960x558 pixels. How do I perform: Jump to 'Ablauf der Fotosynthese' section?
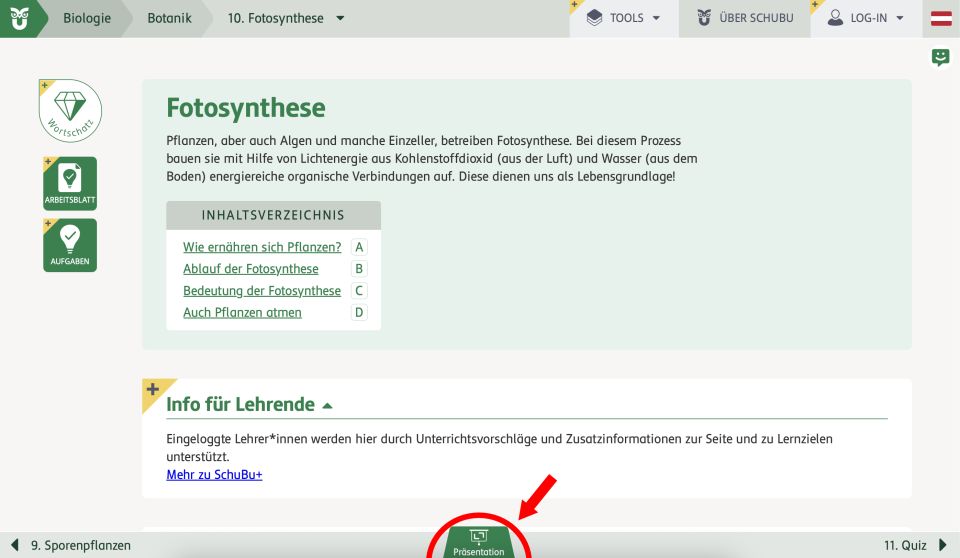click(251, 269)
